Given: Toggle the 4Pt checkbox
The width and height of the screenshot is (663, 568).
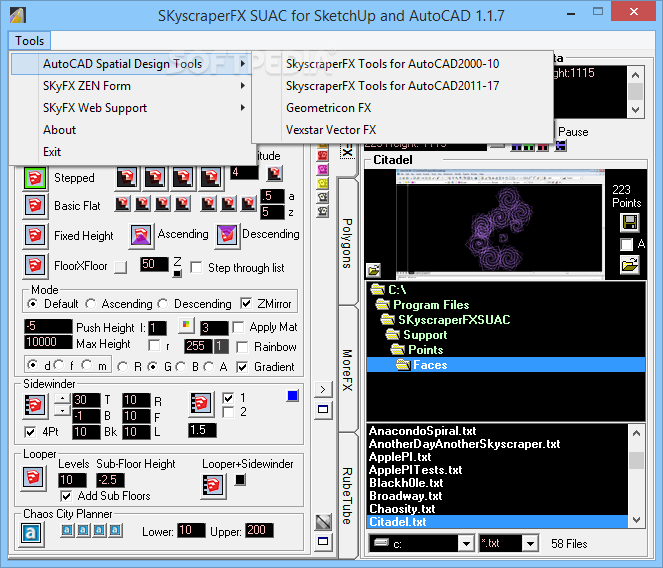Looking at the screenshot, I should click(x=30, y=432).
